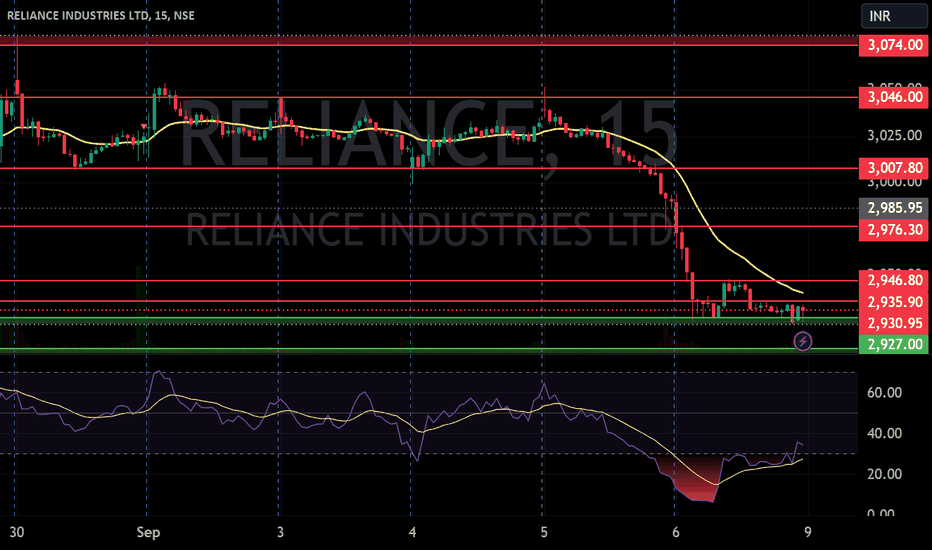Select the 2,935.90 price label
This screenshot has width=932, height=550.
pos(893,302)
